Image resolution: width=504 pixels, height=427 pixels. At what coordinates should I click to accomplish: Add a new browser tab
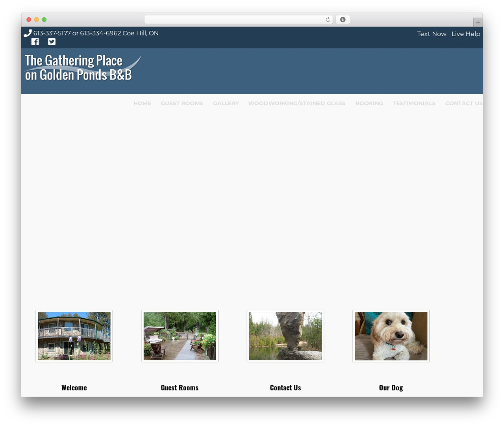coord(478,22)
